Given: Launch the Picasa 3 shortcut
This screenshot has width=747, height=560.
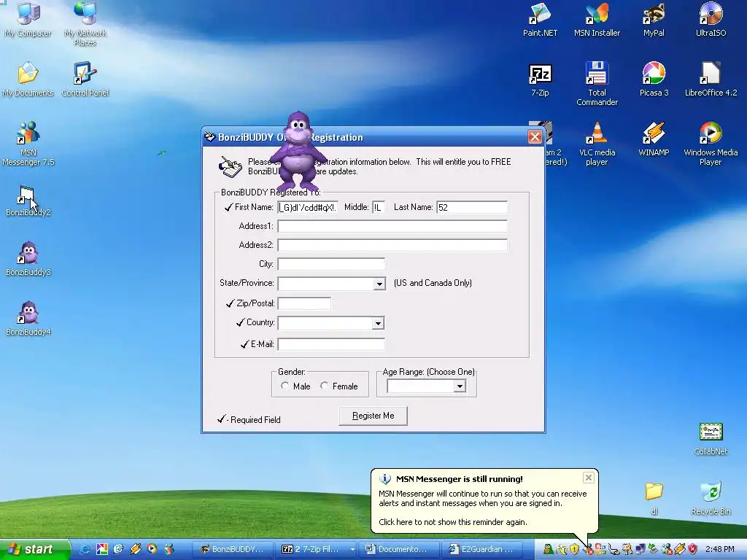Looking at the screenshot, I should pyautogui.click(x=654, y=79).
